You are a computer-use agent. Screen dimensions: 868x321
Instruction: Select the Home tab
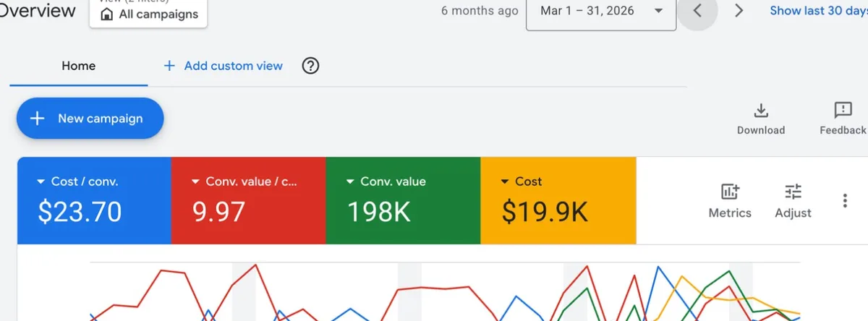coord(78,66)
